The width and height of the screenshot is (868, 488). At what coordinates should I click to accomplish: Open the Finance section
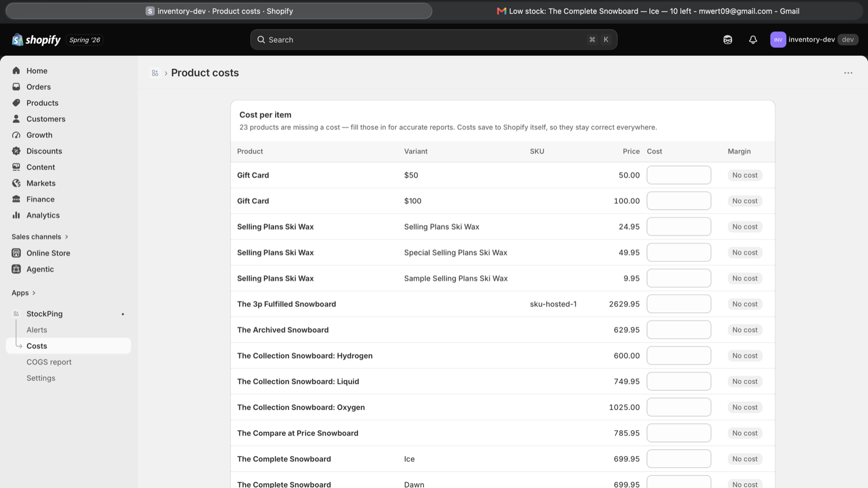tap(41, 199)
